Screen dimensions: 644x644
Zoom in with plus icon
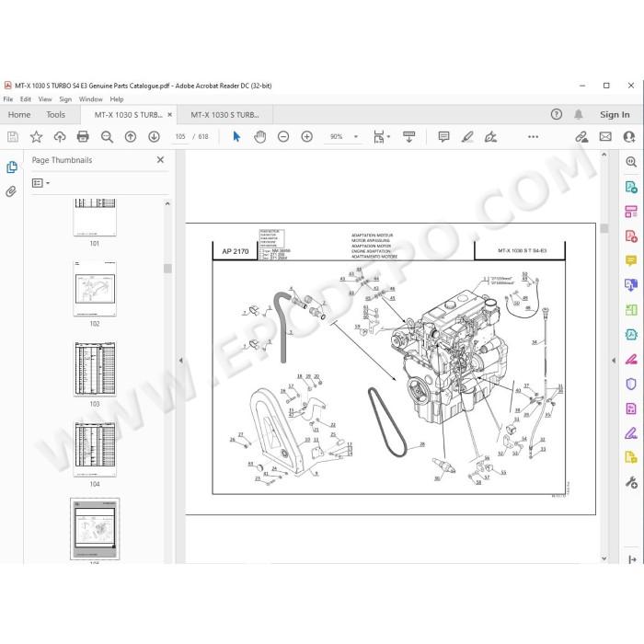(x=306, y=137)
